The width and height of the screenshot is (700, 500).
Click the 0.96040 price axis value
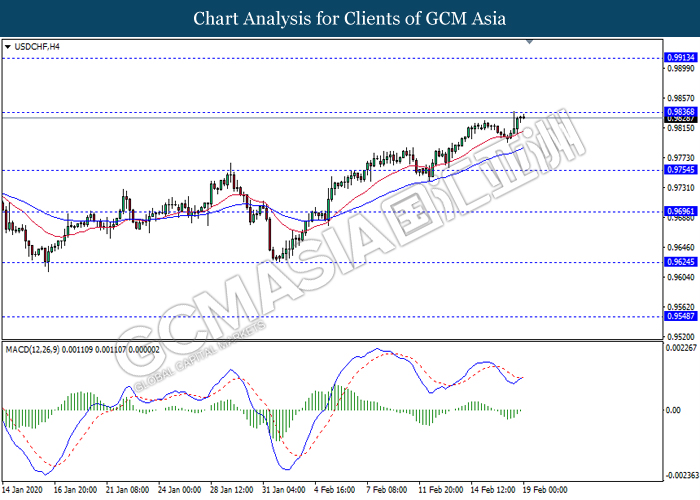(x=681, y=277)
